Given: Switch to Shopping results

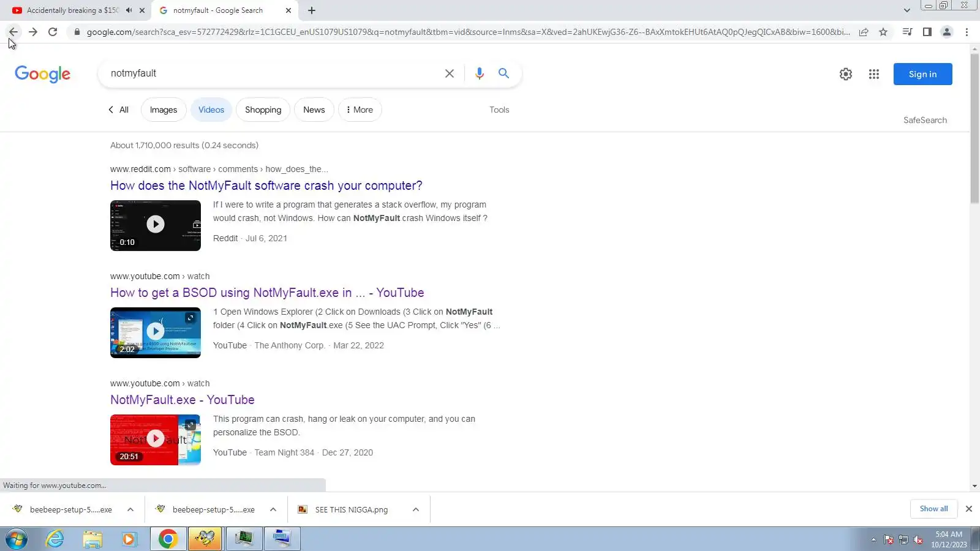Looking at the screenshot, I should [263, 110].
